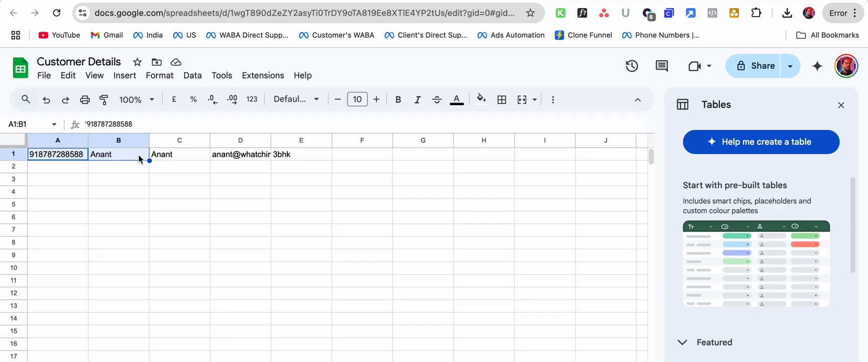The height and width of the screenshot is (362, 868).
Task: Apply strikethrough formatting
Action: coord(437,100)
